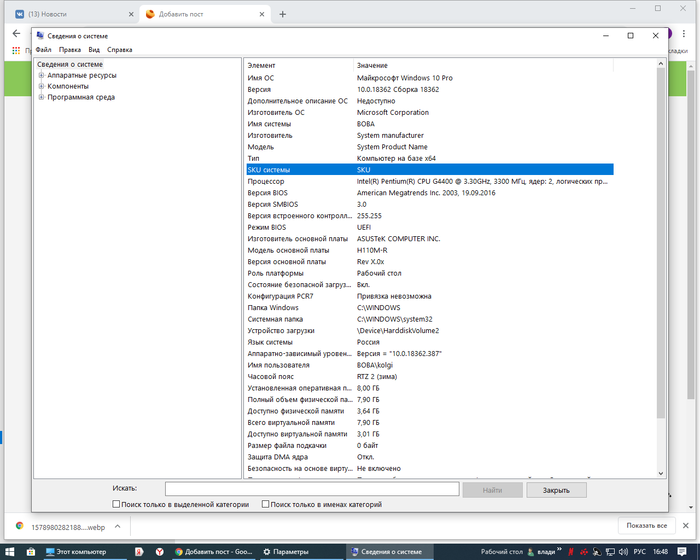Click the System Information window title icon

click(x=40, y=36)
